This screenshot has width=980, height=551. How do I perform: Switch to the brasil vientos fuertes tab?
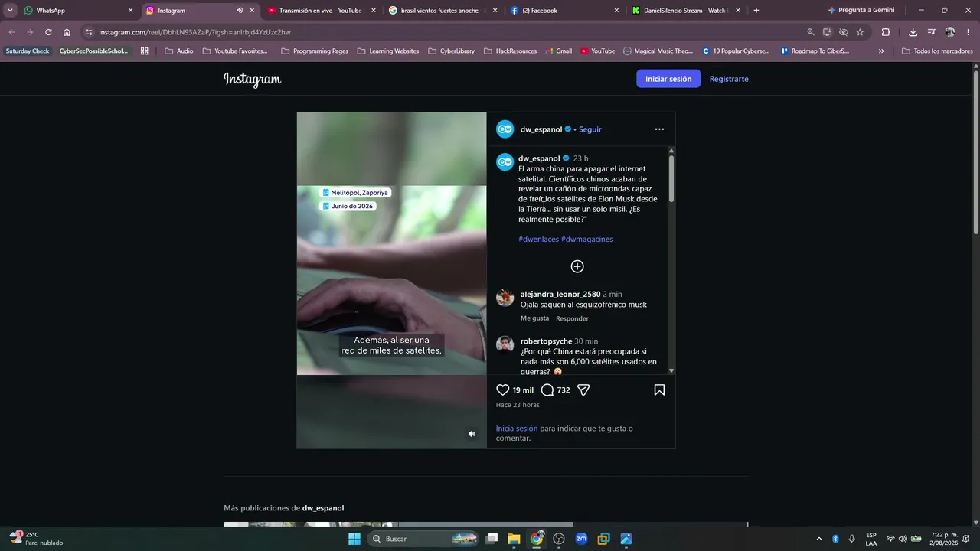443,11
